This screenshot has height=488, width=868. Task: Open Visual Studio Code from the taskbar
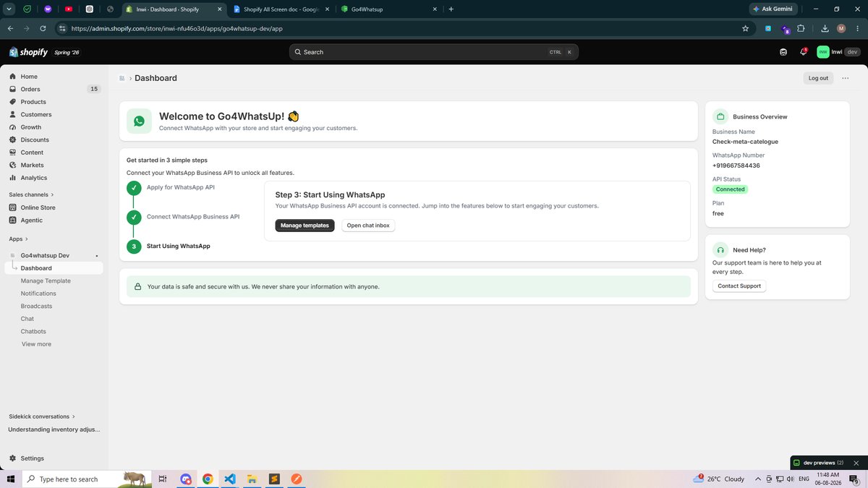tap(230, 479)
